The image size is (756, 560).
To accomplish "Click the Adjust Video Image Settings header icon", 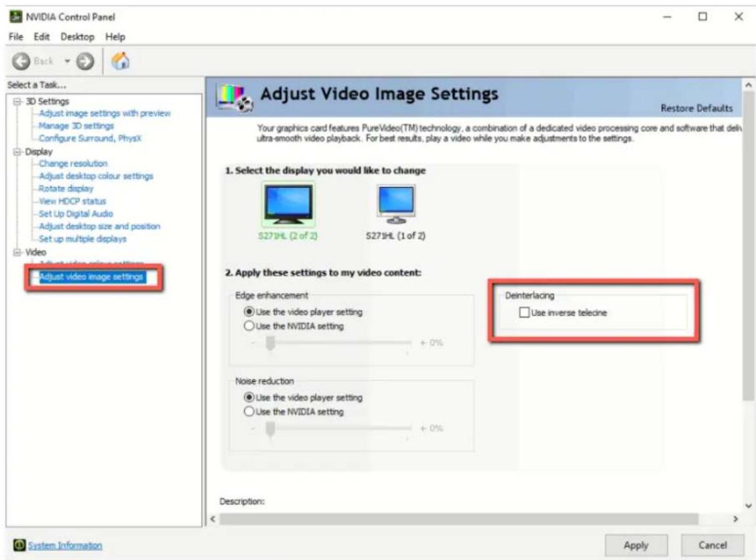I will [233, 100].
